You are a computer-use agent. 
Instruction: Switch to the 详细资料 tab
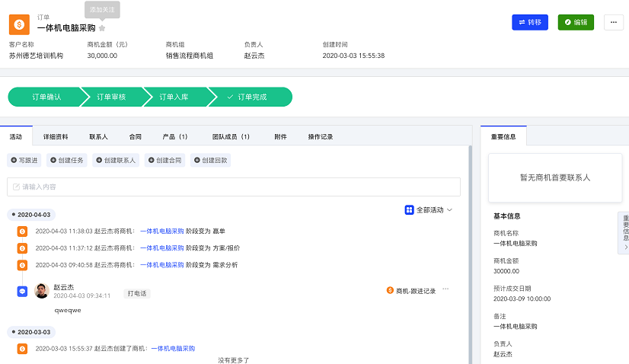click(x=56, y=137)
